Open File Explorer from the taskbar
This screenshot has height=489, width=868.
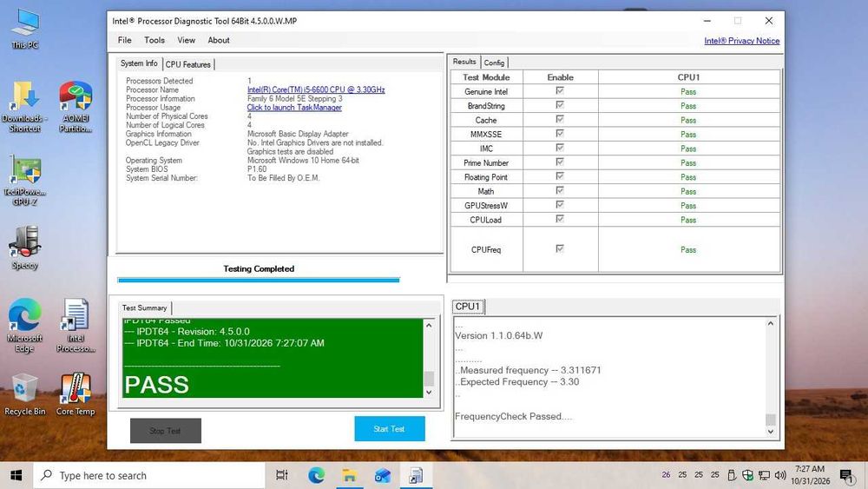[349, 475]
